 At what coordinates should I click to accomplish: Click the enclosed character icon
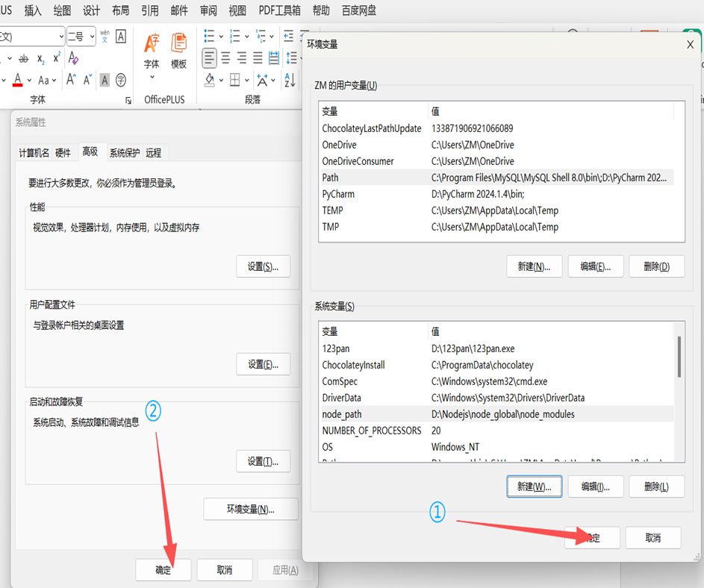click(x=121, y=81)
